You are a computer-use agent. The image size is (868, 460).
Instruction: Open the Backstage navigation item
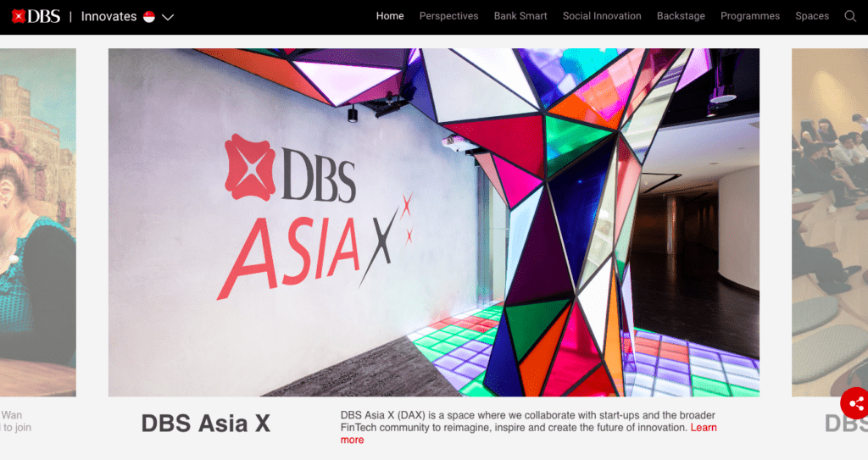(x=681, y=16)
